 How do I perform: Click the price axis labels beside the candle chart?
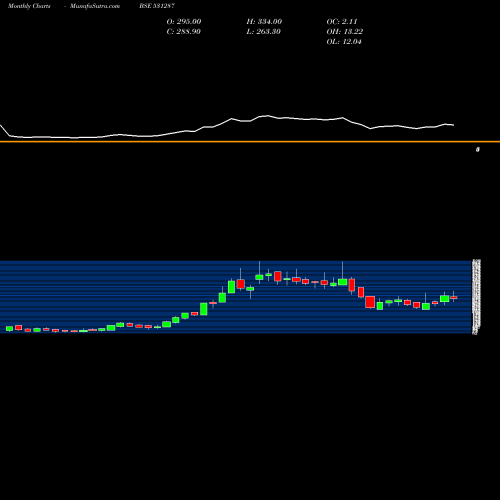point(477,297)
